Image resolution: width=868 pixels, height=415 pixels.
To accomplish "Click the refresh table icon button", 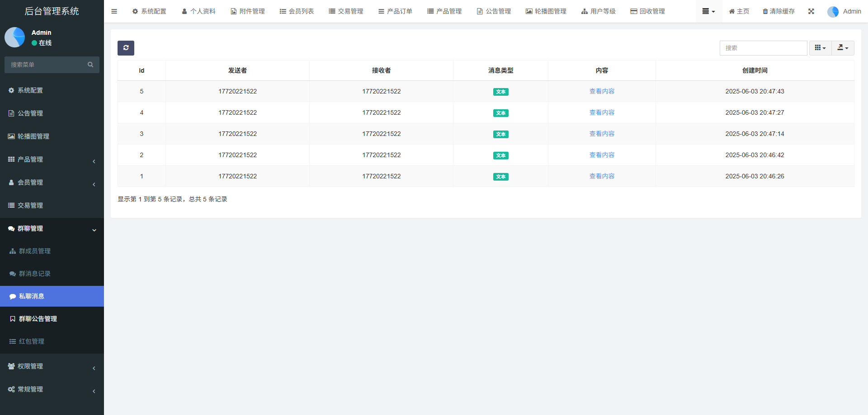I will point(126,48).
